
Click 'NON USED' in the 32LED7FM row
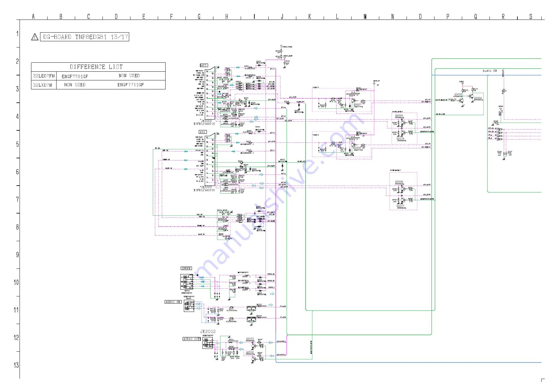pyautogui.click(x=129, y=76)
